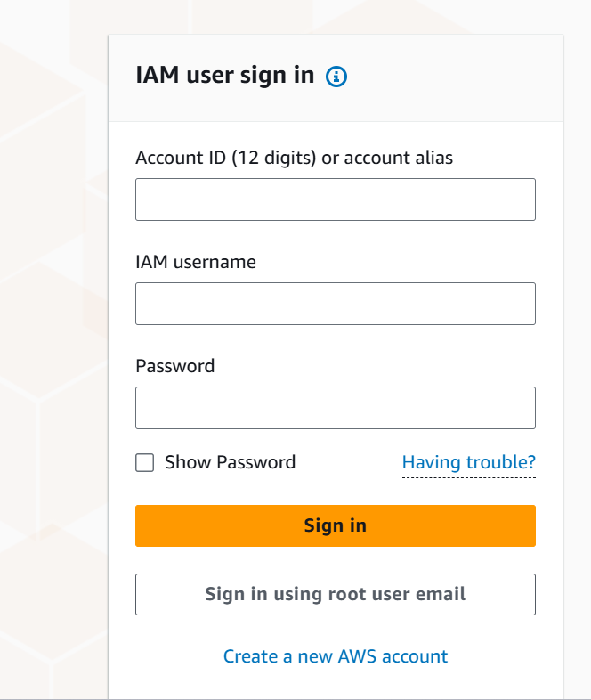Focus the Account ID or account alias field

(x=335, y=199)
